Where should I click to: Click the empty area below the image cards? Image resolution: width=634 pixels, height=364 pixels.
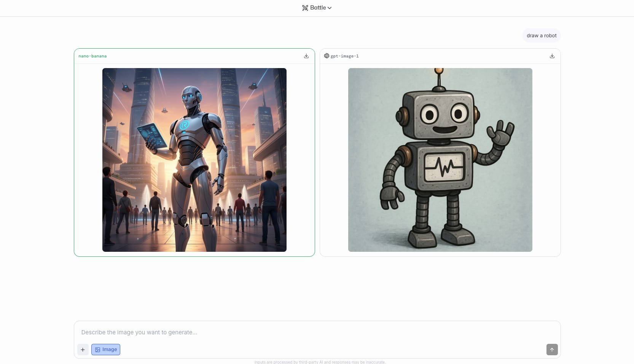[317, 289]
